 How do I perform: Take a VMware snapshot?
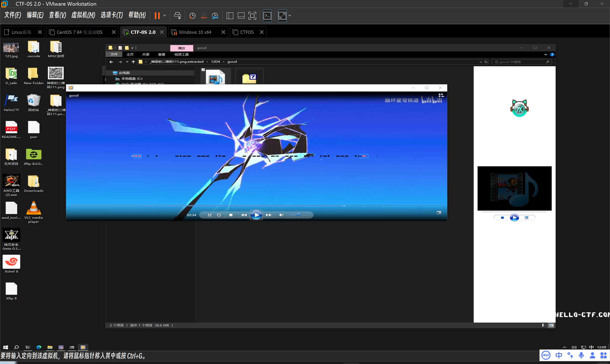192,16
